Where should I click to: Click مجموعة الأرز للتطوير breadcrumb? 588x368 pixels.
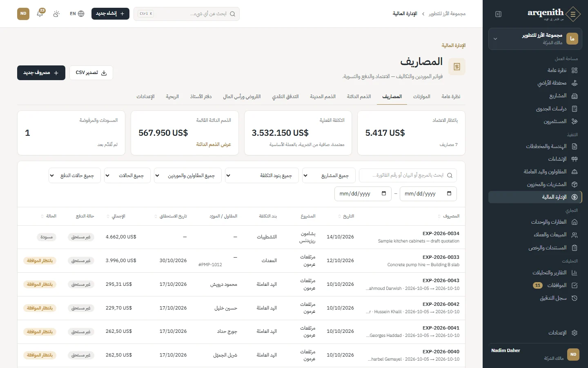(x=447, y=13)
